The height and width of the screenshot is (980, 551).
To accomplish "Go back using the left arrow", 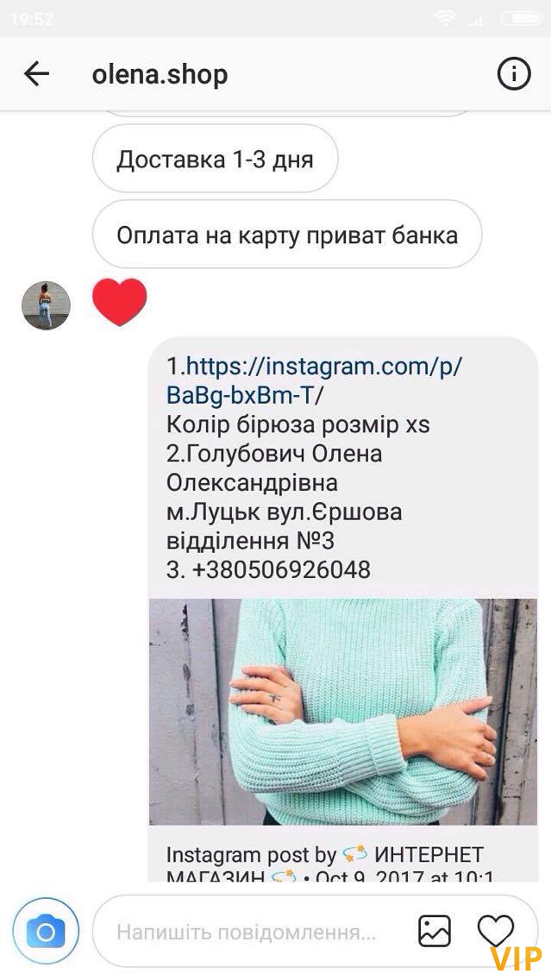I will 36,74.
